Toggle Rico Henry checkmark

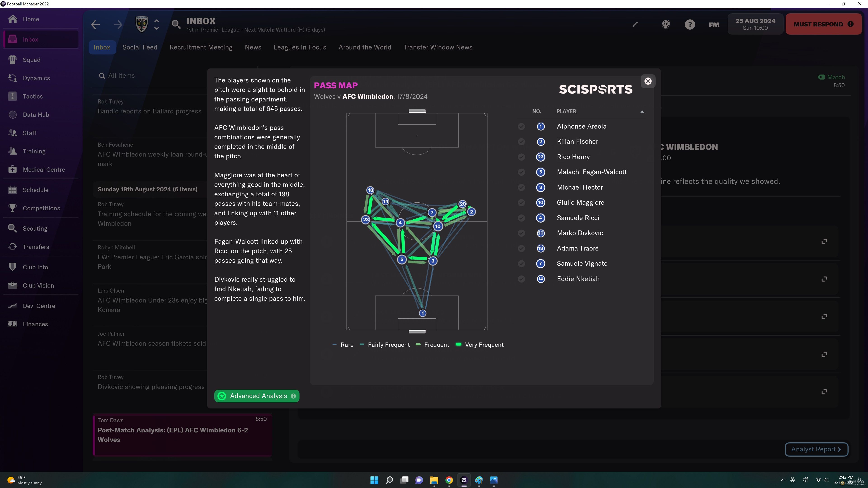(x=521, y=157)
